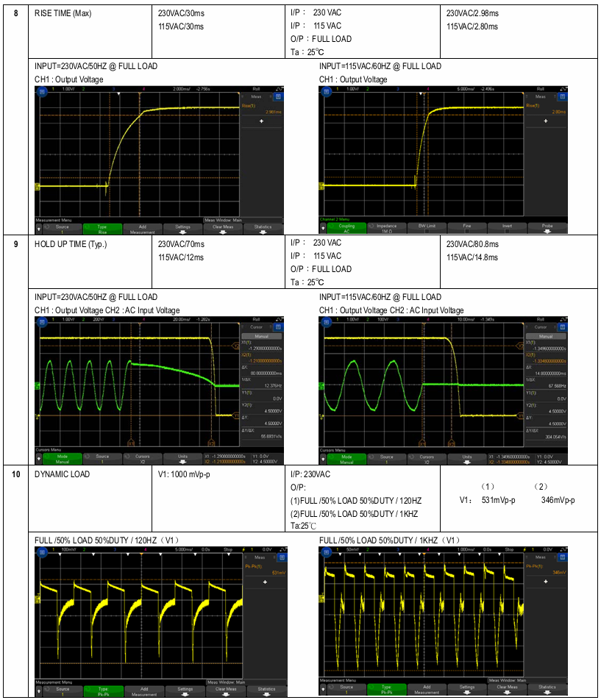
Task: Click back arrow in Channel 2 Menu
Action: [x=323, y=228]
